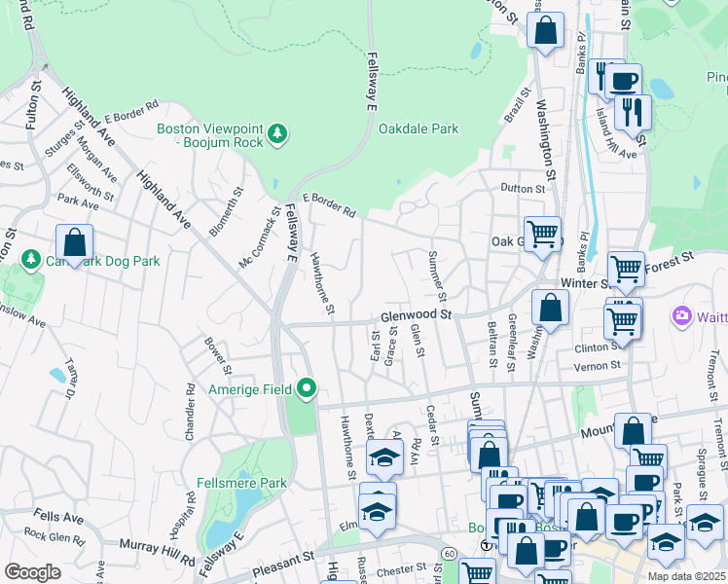Open the front shopping bag marker in downtown cluster center
The image size is (728, 584).
[x=586, y=519]
